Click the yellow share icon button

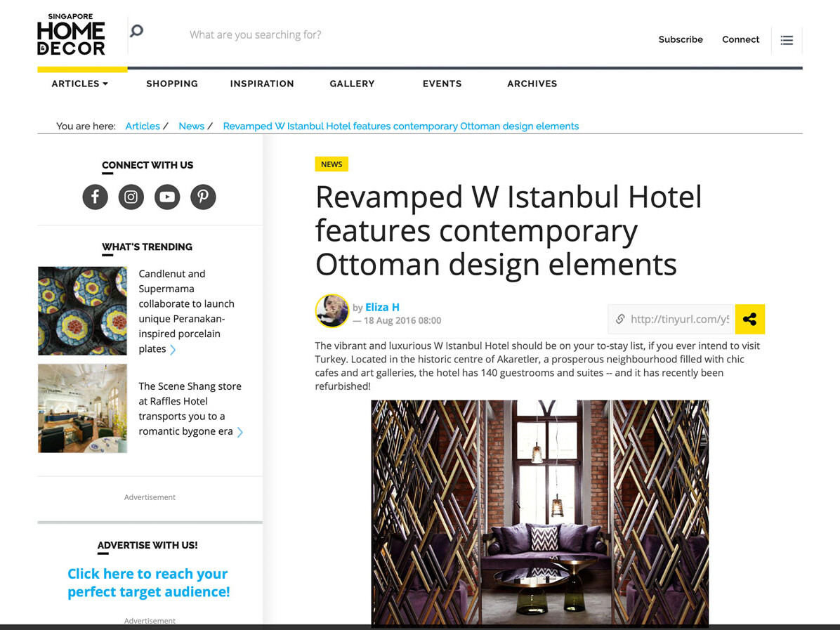click(x=750, y=320)
